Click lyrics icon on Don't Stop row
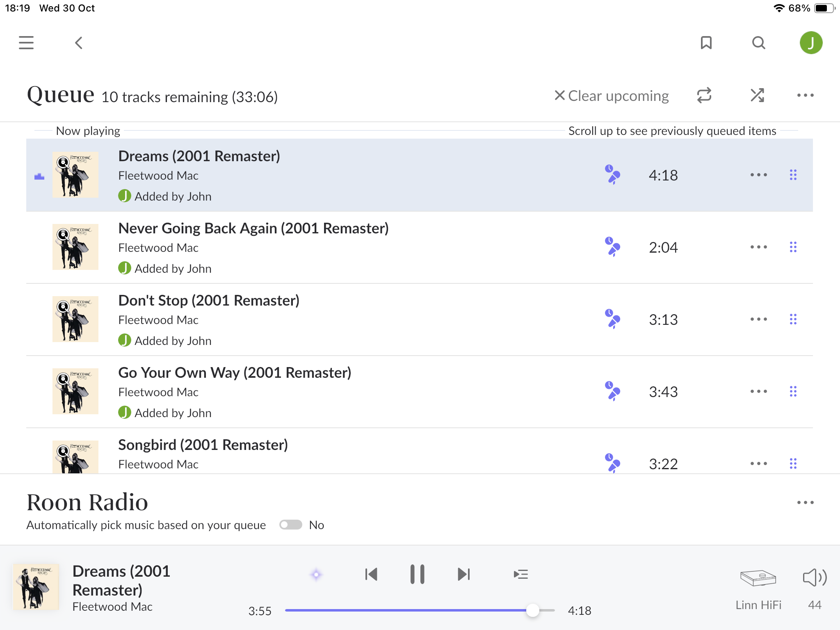The height and width of the screenshot is (630, 840). 612,319
